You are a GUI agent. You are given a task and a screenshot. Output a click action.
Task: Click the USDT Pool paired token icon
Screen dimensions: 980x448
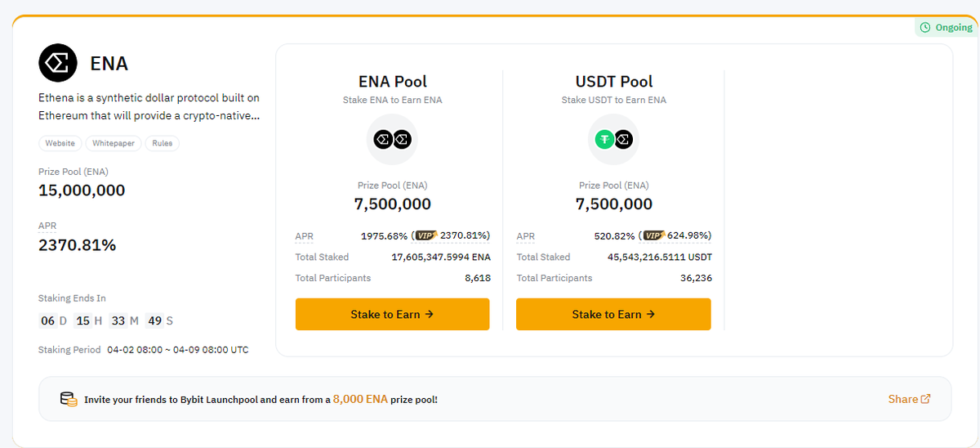[x=613, y=140]
